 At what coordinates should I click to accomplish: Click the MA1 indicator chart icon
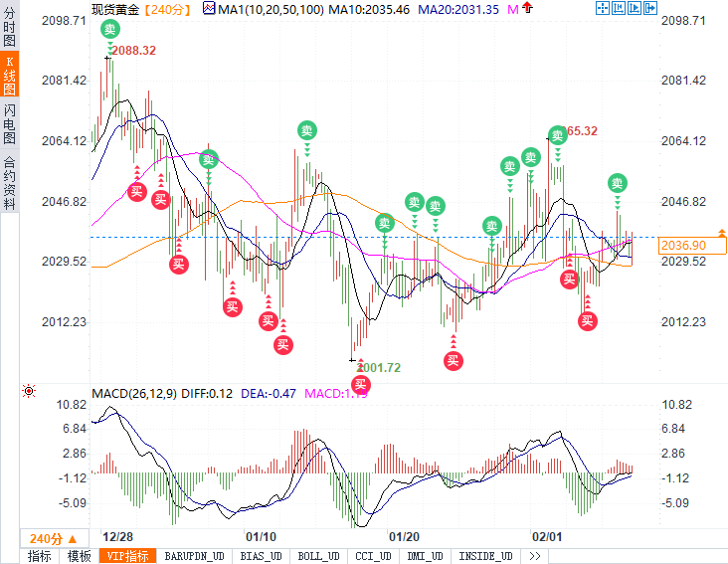pyautogui.click(x=208, y=9)
